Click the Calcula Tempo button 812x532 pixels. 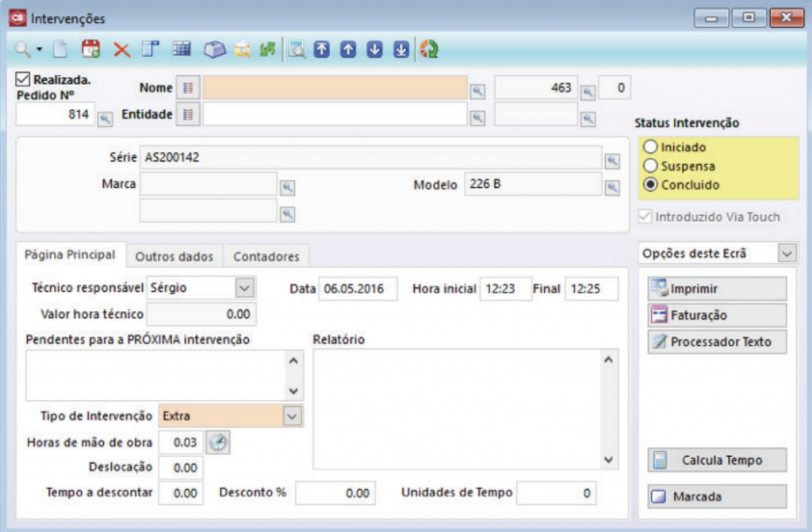717,460
